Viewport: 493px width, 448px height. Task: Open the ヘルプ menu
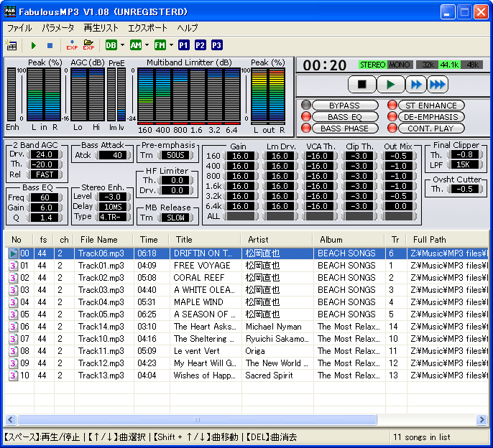click(188, 28)
